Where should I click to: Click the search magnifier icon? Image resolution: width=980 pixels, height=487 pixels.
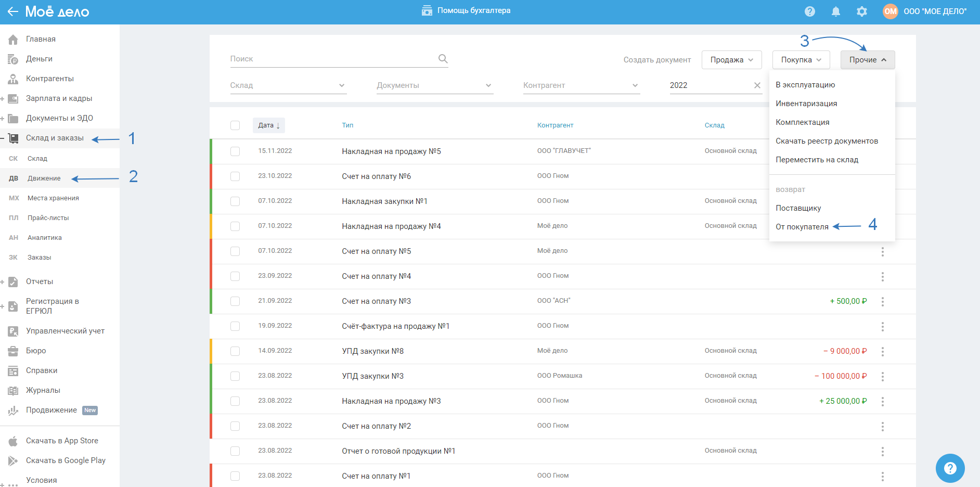click(x=443, y=59)
